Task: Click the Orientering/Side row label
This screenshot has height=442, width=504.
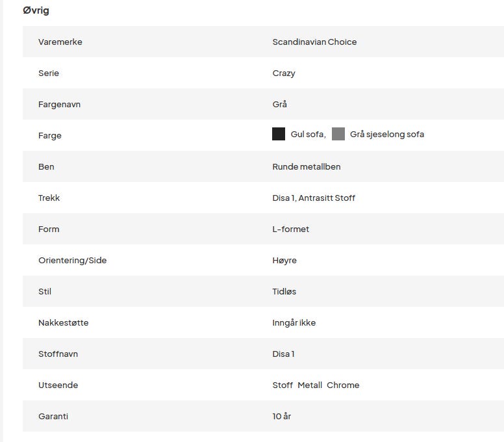Action: click(x=72, y=261)
